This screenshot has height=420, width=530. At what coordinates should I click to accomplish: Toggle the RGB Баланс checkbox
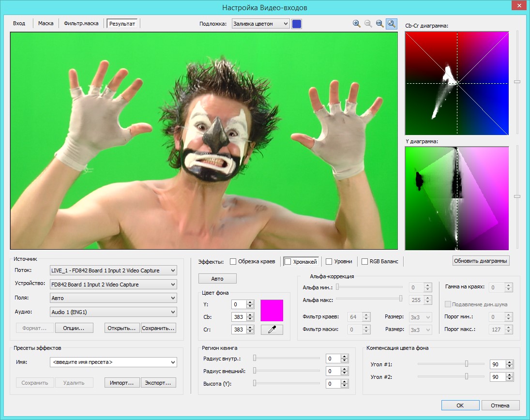pos(365,261)
